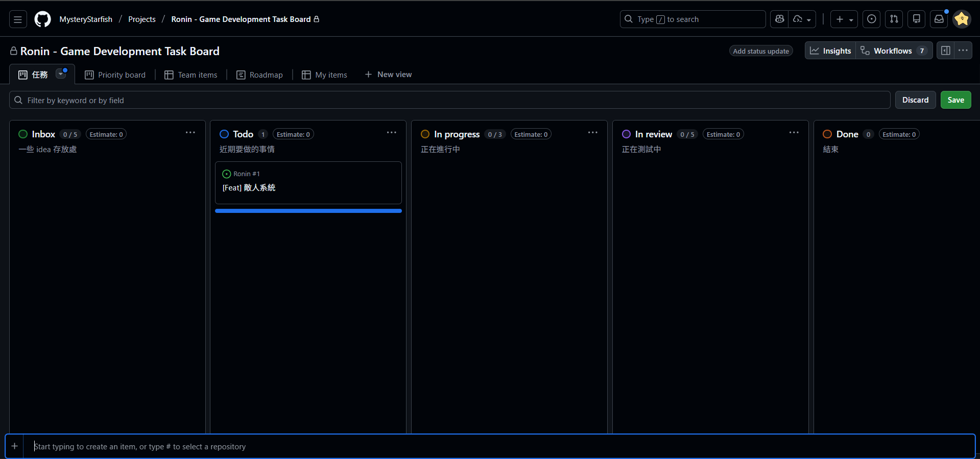
Task: Open the notifications inbox icon
Action: pos(939,19)
